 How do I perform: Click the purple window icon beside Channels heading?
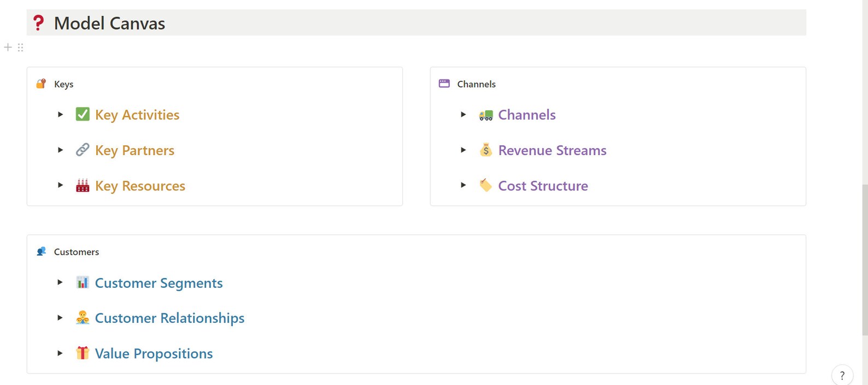click(444, 84)
